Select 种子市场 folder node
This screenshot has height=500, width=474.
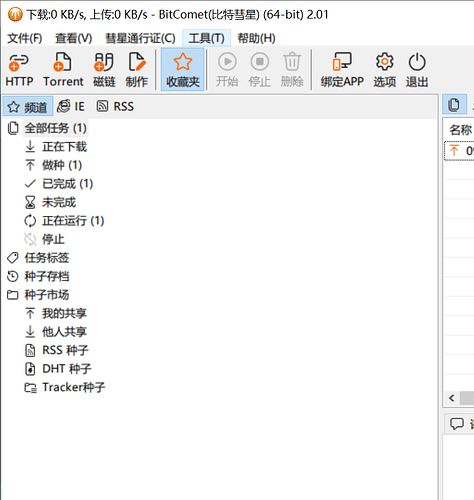click(47, 295)
